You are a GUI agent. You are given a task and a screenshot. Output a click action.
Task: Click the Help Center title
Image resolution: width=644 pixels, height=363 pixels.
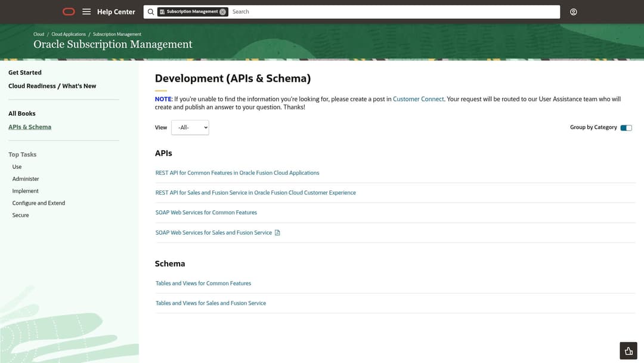point(116,12)
